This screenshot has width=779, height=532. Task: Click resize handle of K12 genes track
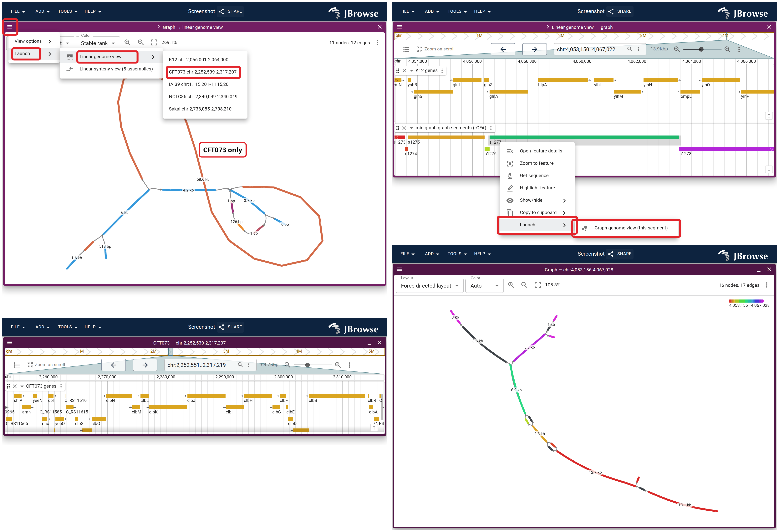tap(769, 116)
